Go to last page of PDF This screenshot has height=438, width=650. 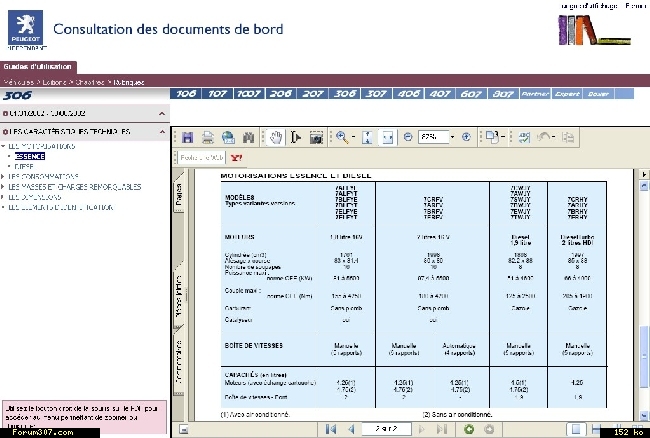coord(442,429)
